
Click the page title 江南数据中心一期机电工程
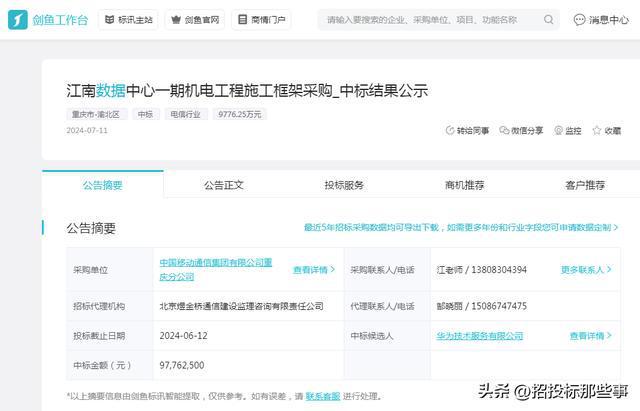[x=247, y=91]
